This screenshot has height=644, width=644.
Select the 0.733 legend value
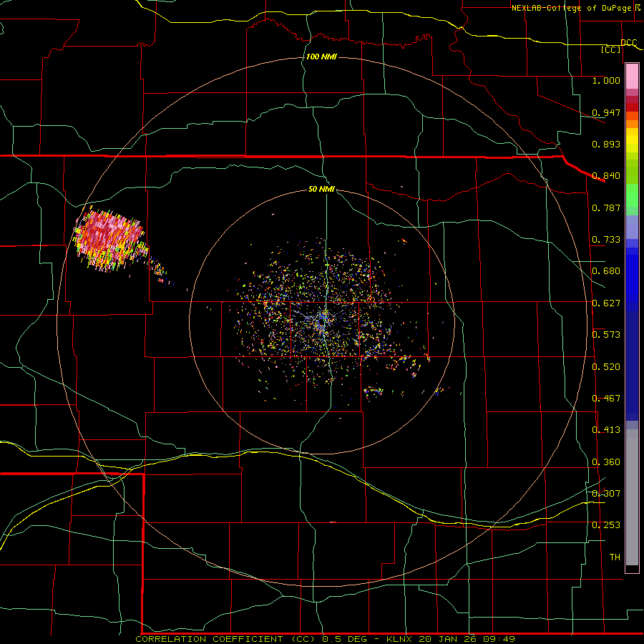tap(606, 240)
